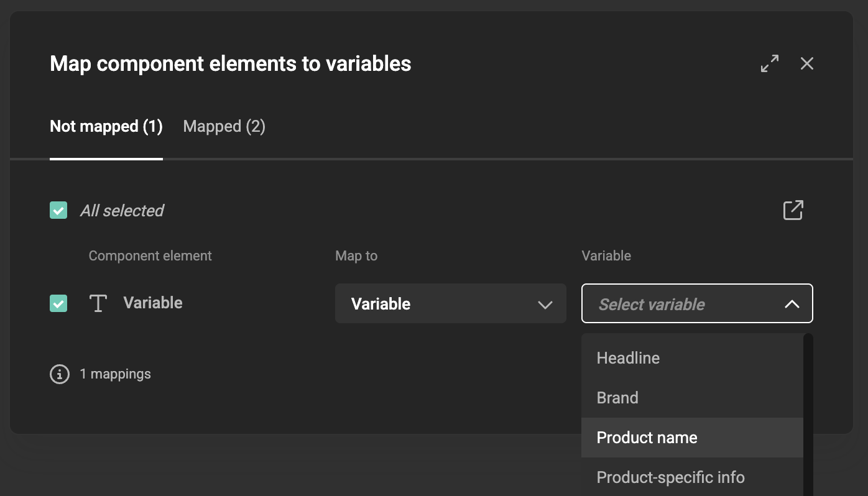Collapse the Select variable list via its chevron
The height and width of the screenshot is (496, 868).
pos(792,305)
